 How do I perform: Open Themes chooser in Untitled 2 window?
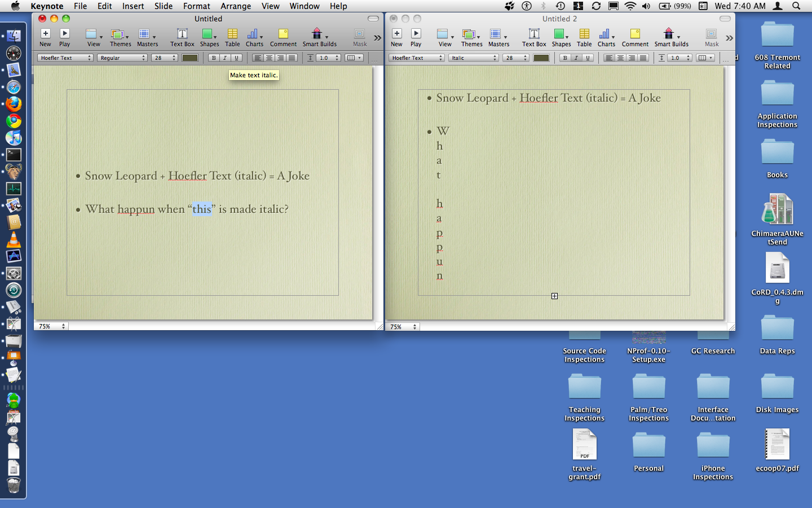[x=471, y=37]
